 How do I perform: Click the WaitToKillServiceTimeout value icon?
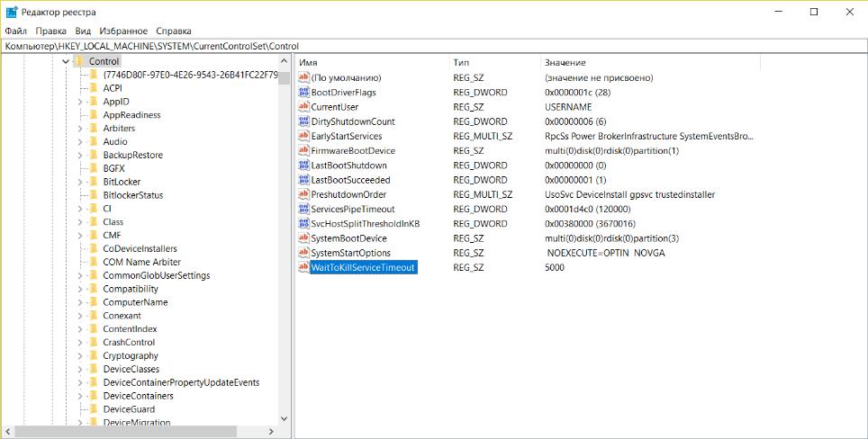(x=303, y=267)
